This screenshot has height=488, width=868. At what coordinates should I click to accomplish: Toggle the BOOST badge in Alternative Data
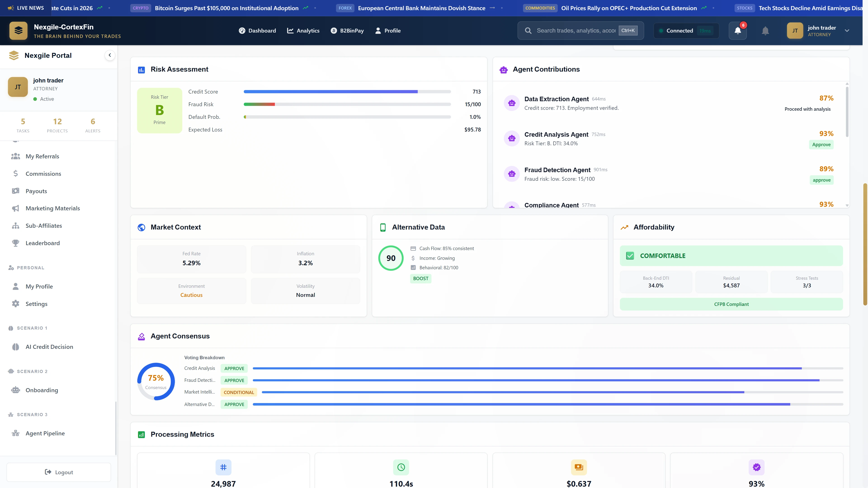[420, 279]
